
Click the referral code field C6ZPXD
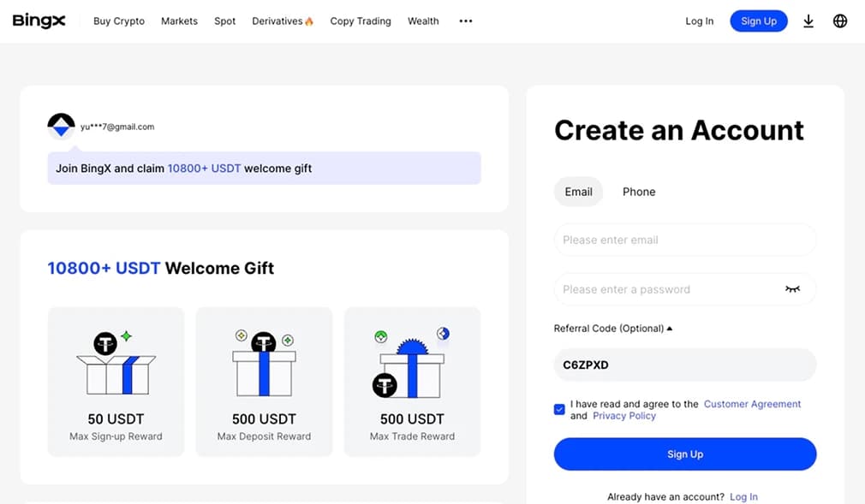coord(685,365)
